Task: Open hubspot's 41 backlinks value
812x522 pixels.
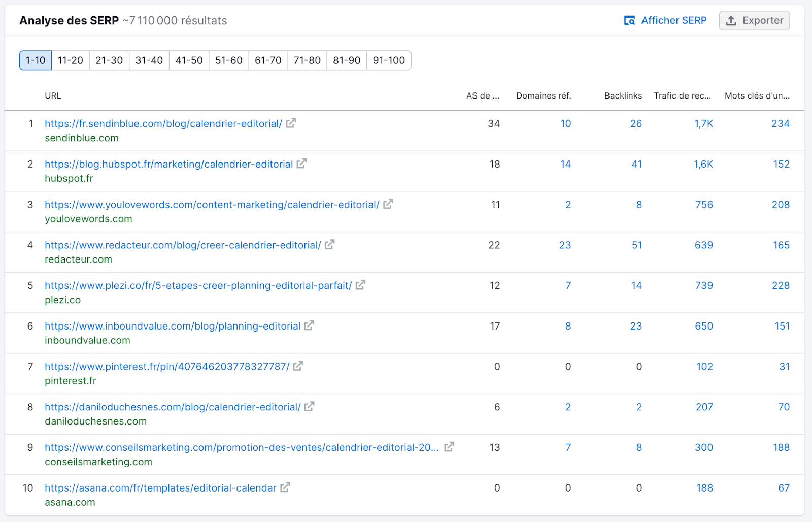Action: (637, 164)
